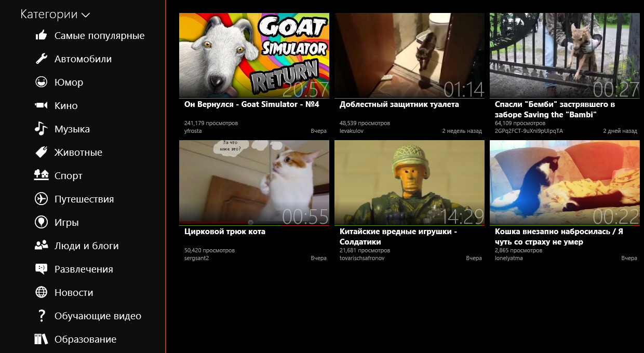Click the airplane icon for Путешествия
The height and width of the screenshot is (353, 644).
41,199
